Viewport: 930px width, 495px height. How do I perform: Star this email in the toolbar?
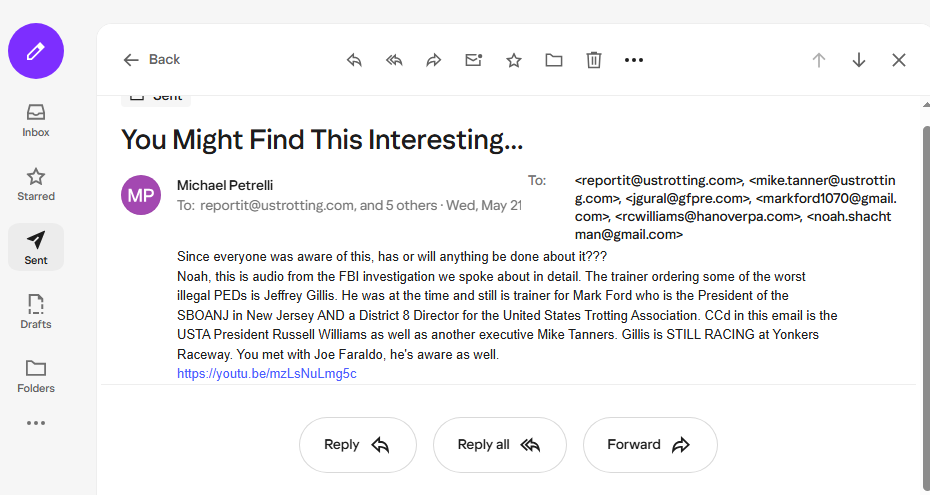click(514, 60)
